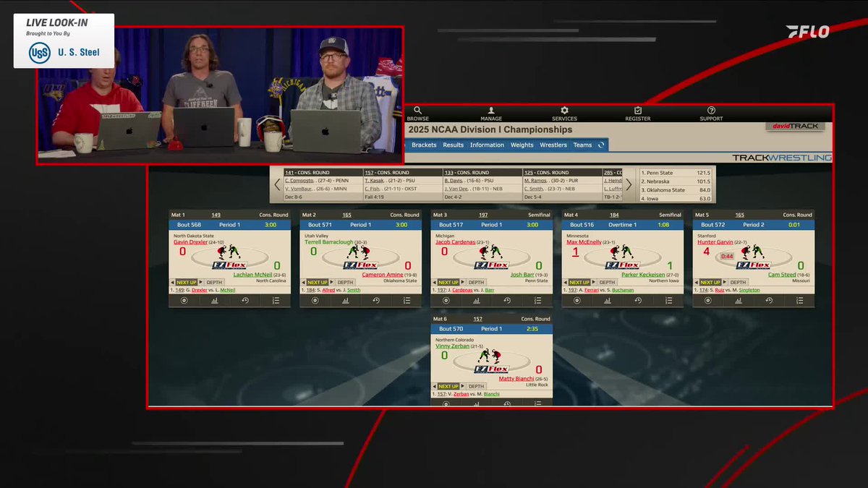Viewport: 868px width, 488px height.
Task: Select the Next Up button on Mat 6
Action: coord(448,387)
